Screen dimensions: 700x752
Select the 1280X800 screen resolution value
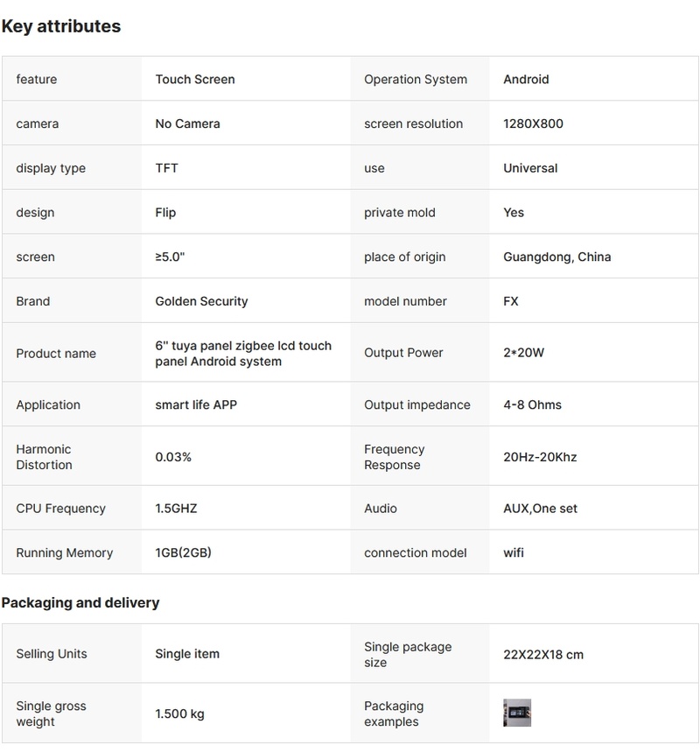click(x=533, y=123)
